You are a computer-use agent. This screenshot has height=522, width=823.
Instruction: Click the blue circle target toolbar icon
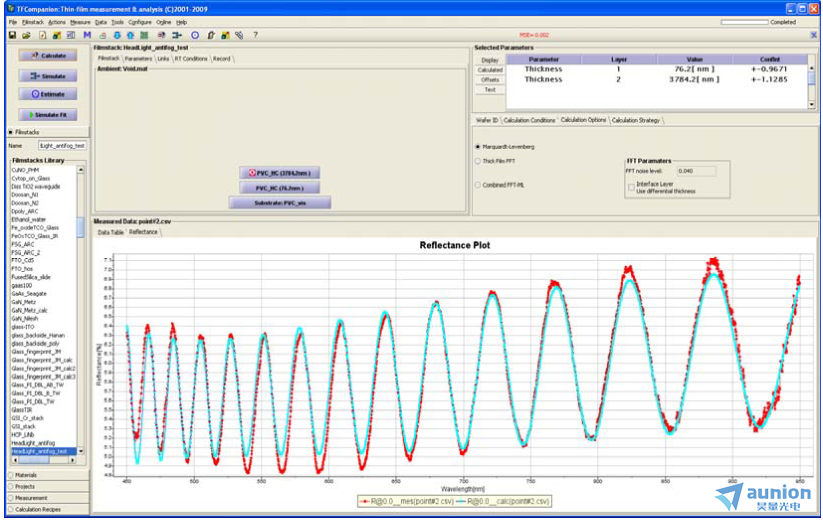coord(195,35)
